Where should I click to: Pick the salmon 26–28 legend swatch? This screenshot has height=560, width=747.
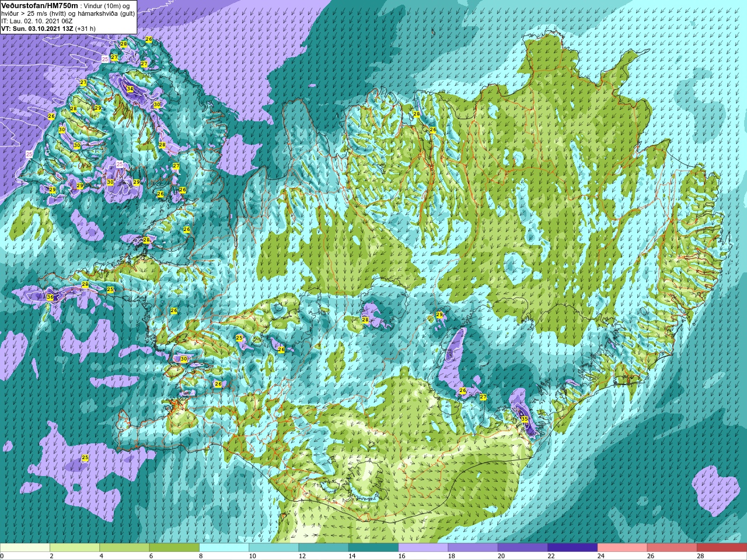[x=672, y=548]
